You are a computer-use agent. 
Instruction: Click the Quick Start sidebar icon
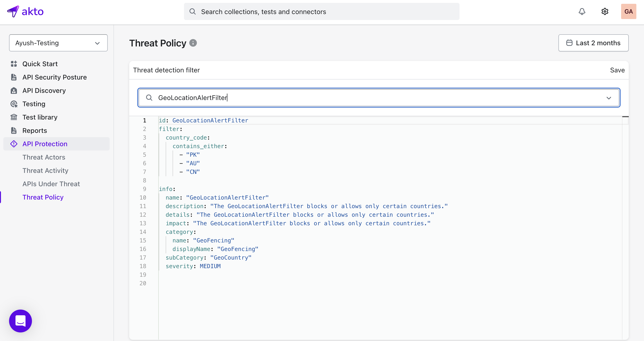14,64
